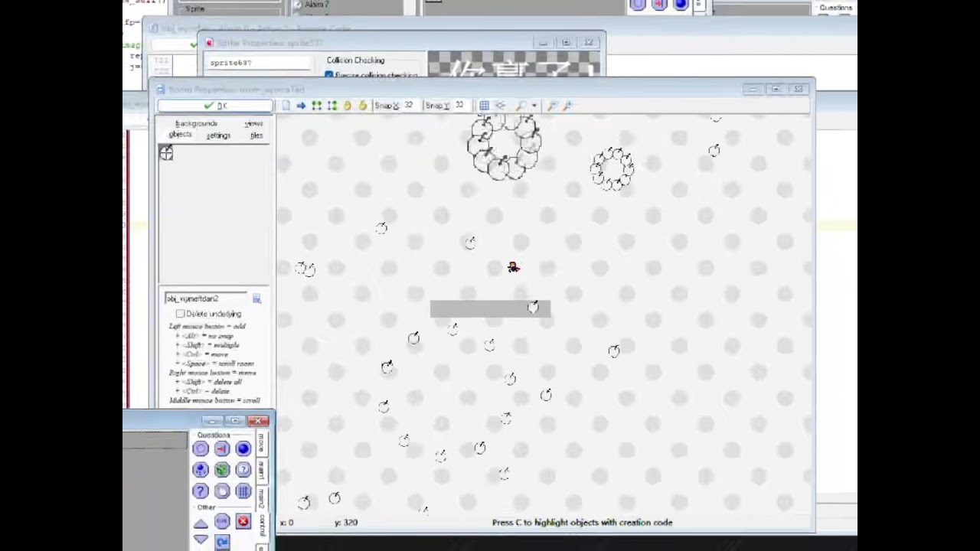This screenshot has height=551, width=980.
Task: Zoom in the room view
Action: tap(567, 106)
